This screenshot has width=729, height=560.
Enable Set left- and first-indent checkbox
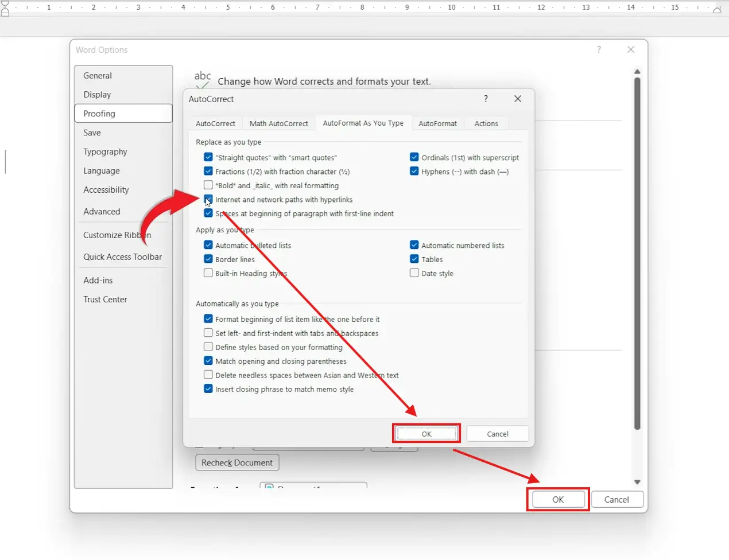[208, 332]
